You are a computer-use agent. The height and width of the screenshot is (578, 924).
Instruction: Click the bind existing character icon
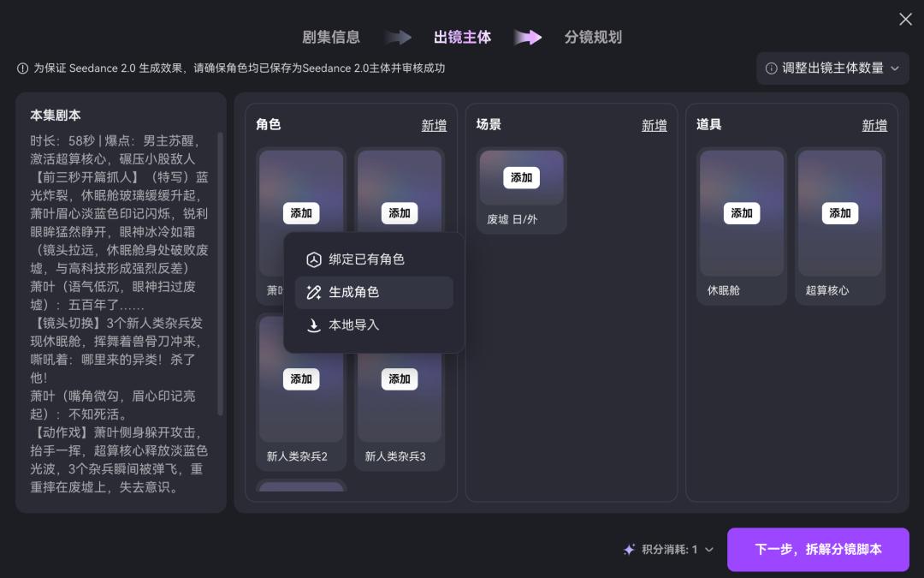pos(314,259)
